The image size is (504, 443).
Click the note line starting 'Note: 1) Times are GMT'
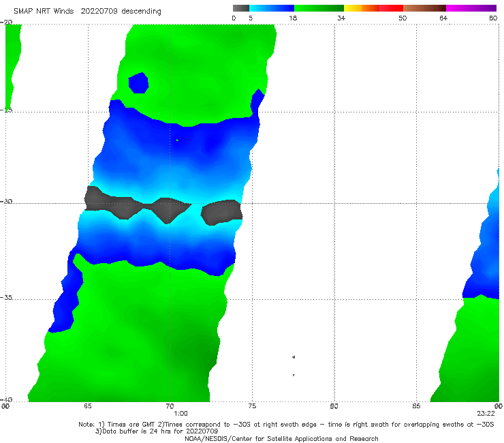[x=286, y=425]
